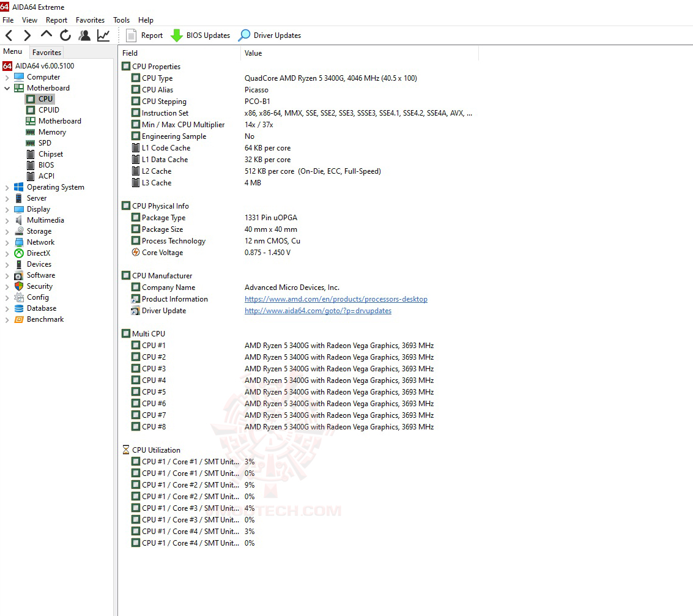Select the Motherboard sub-item icon under Motherboard

click(31, 121)
